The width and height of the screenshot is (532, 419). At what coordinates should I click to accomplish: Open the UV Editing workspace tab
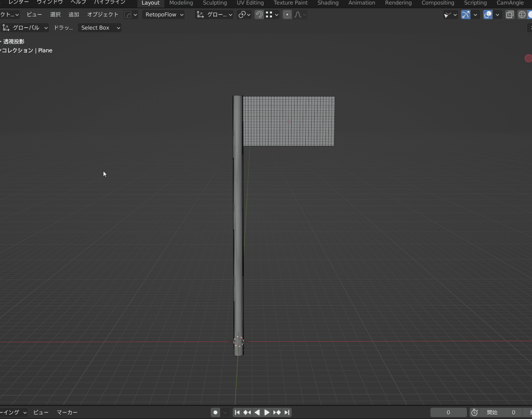250,3
